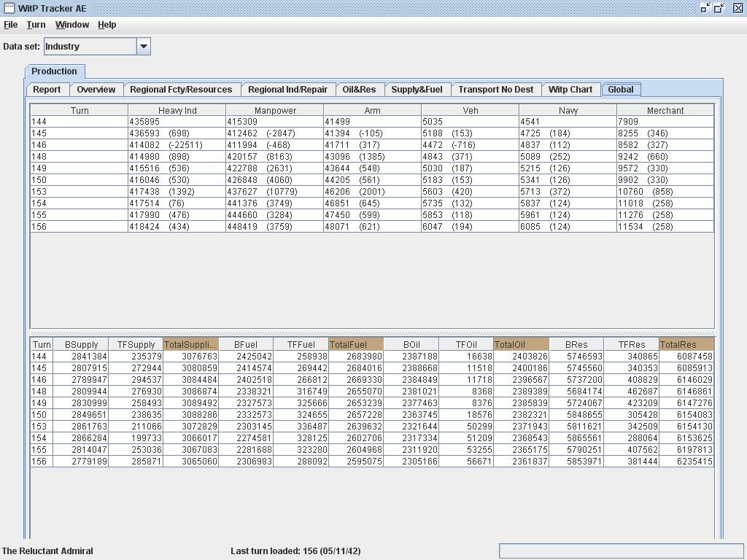Image resolution: width=747 pixels, height=560 pixels.
Task: Open the Regional Ind/Repair tab
Action: click(x=287, y=90)
